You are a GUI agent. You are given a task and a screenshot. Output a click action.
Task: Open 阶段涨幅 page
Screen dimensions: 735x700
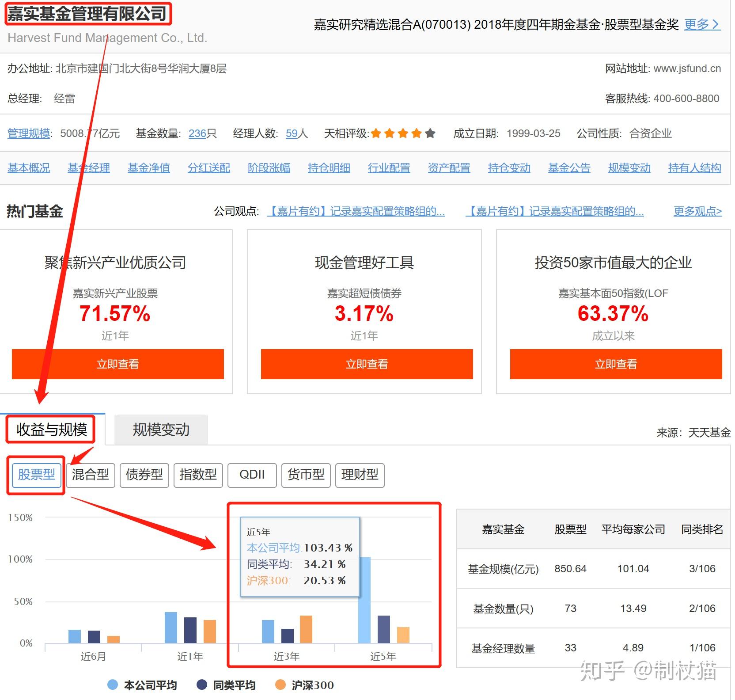click(x=269, y=168)
